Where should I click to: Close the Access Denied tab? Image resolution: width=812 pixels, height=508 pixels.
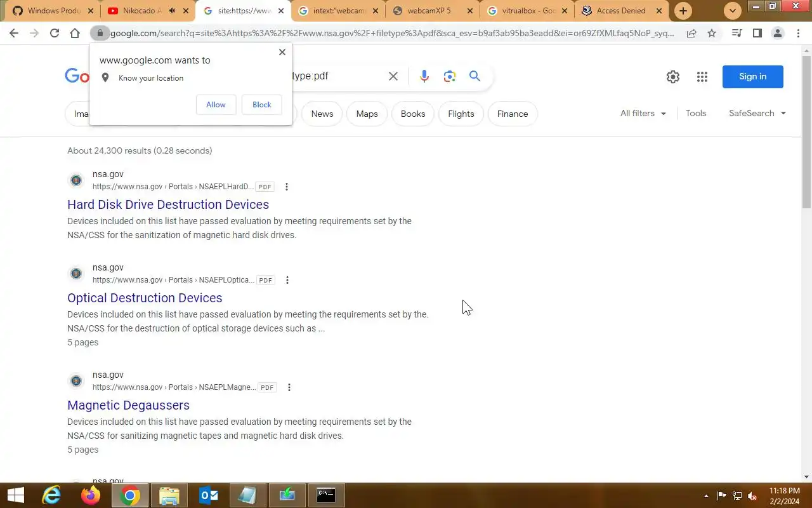pyautogui.click(x=660, y=11)
